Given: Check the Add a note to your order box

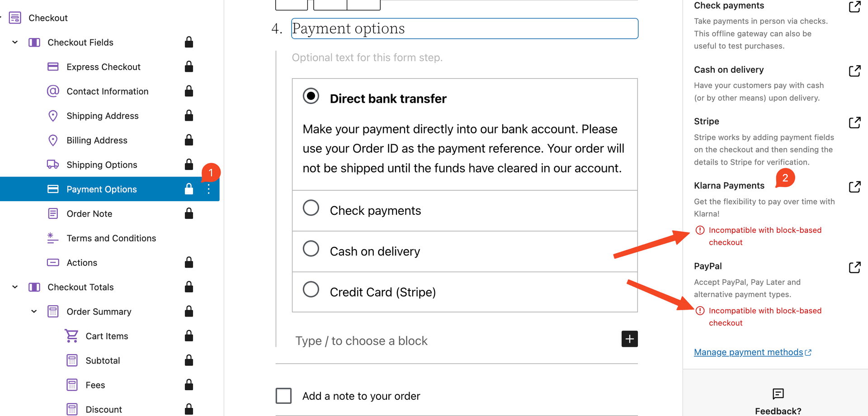Looking at the screenshot, I should point(283,396).
